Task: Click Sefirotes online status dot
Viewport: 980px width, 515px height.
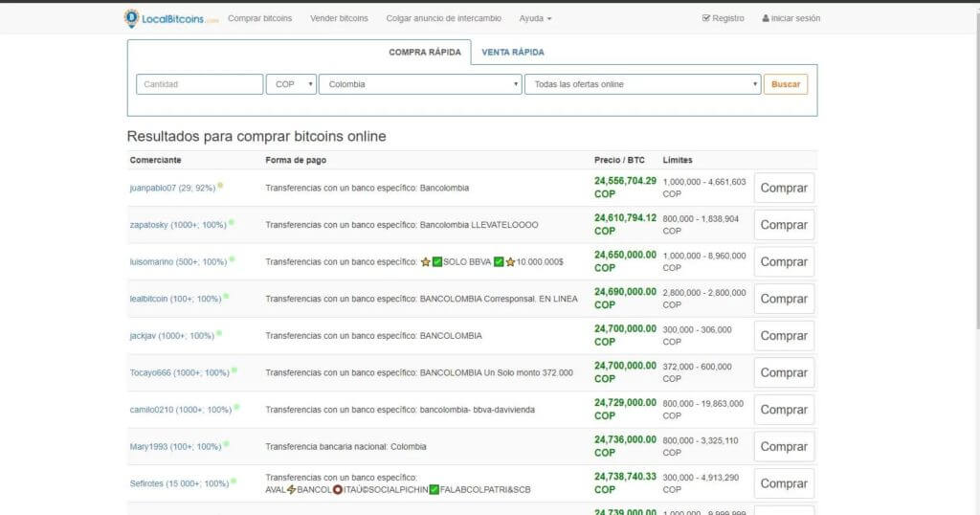Action: 234,481
